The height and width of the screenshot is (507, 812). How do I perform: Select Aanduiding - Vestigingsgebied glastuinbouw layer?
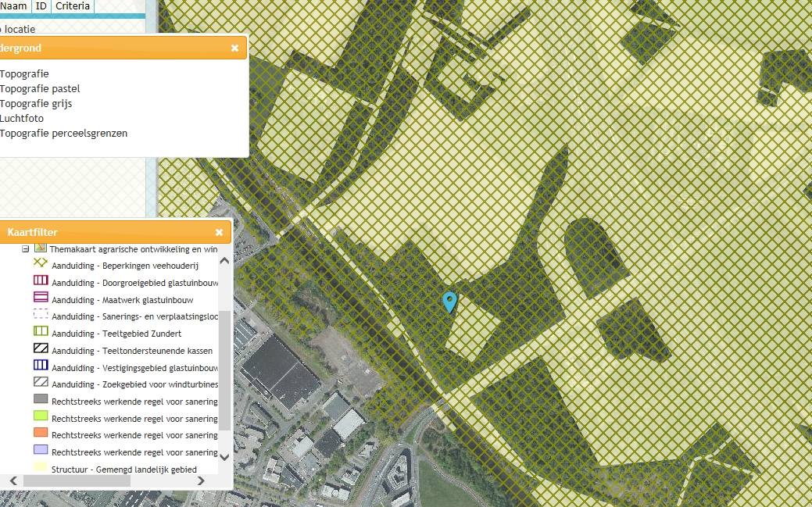134,368
